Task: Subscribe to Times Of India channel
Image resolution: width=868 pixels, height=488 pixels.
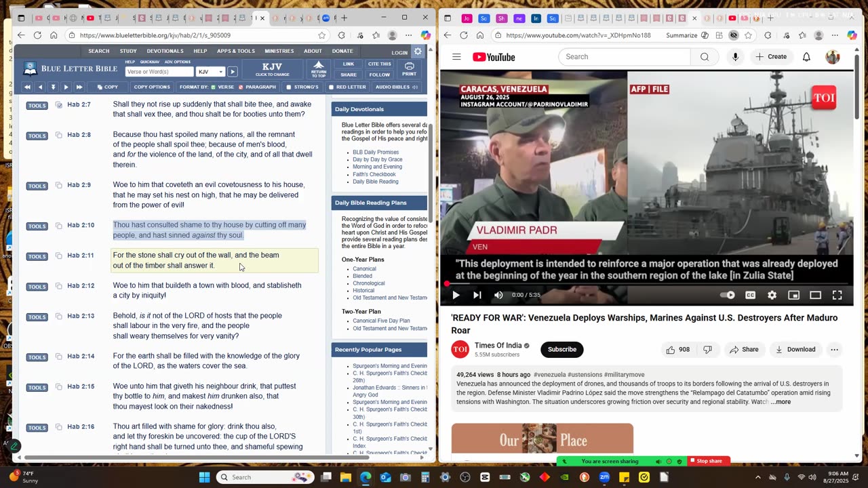Action: 562,350
